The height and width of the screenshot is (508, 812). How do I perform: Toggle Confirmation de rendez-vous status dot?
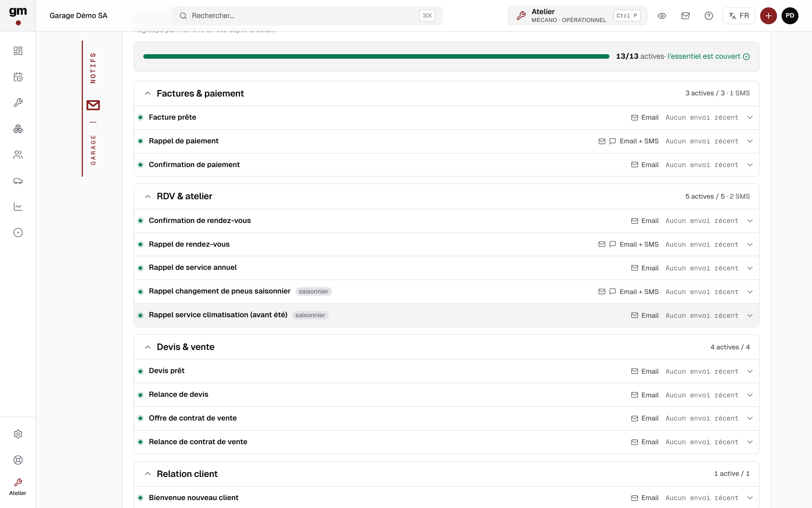coord(141,221)
